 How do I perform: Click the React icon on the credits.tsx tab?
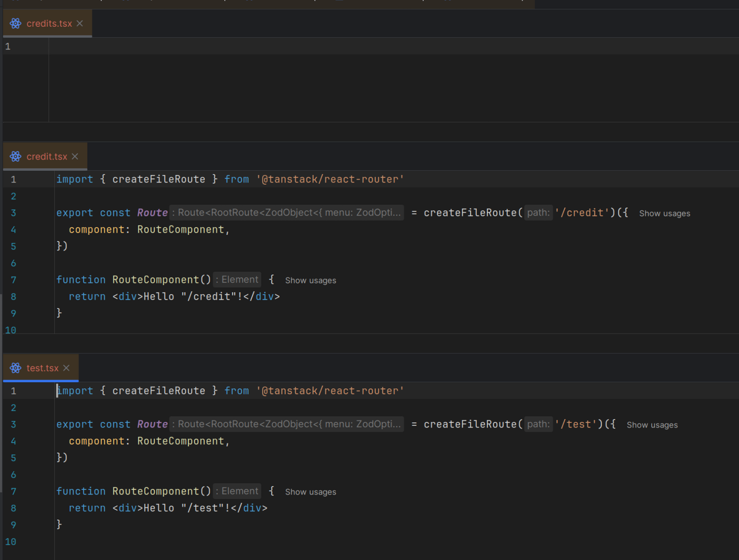tap(15, 23)
